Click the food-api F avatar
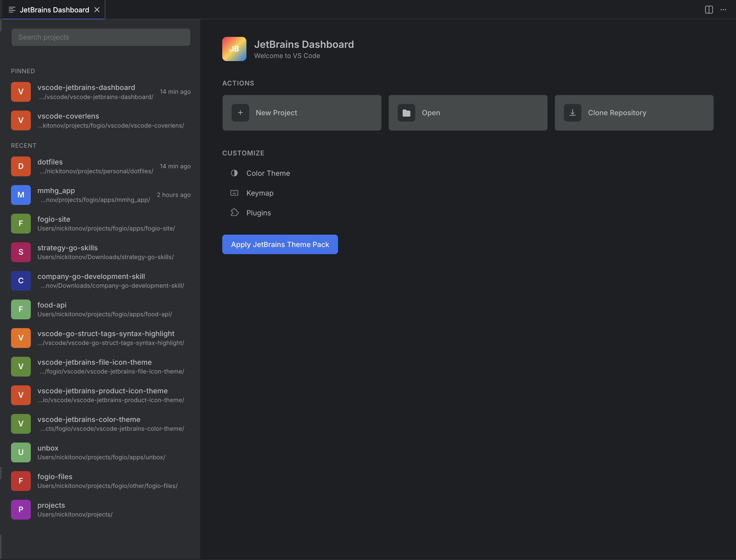This screenshot has height=560, width=736. click(x=21, y=309)
